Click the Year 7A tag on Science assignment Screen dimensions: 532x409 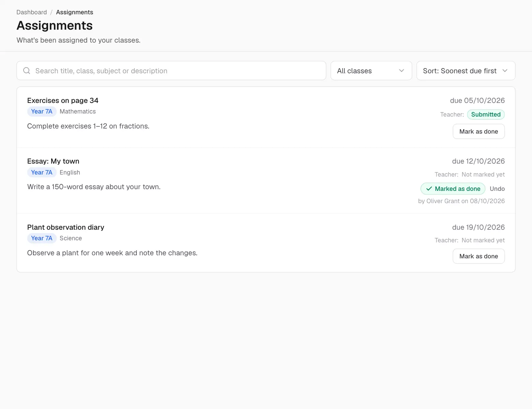[42, 238]
